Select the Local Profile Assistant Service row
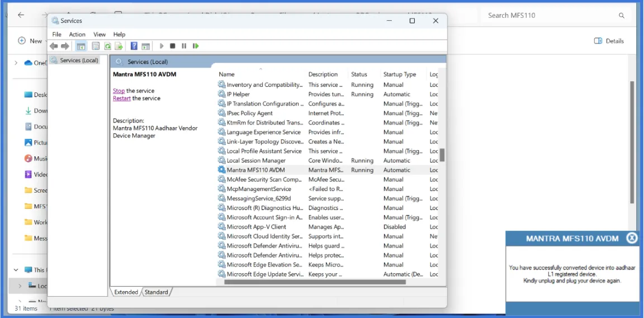The width and height of the screenshot is (644, 318). (328, 151)
